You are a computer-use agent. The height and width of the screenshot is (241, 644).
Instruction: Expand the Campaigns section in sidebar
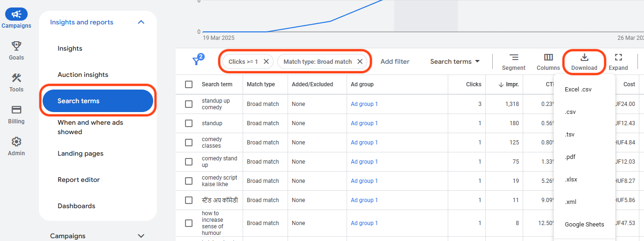[x=141, y=236]
